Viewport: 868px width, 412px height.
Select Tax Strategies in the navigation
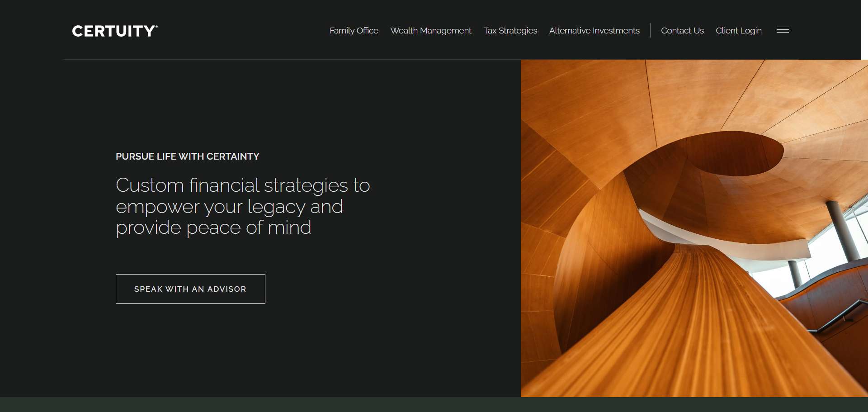(510, 30)
